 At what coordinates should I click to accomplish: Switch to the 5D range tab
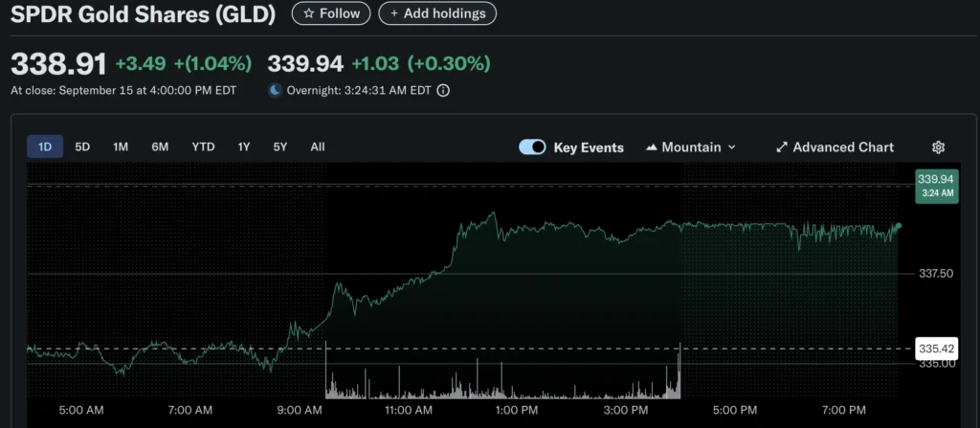pyautogui.click(x=82, y=146)
